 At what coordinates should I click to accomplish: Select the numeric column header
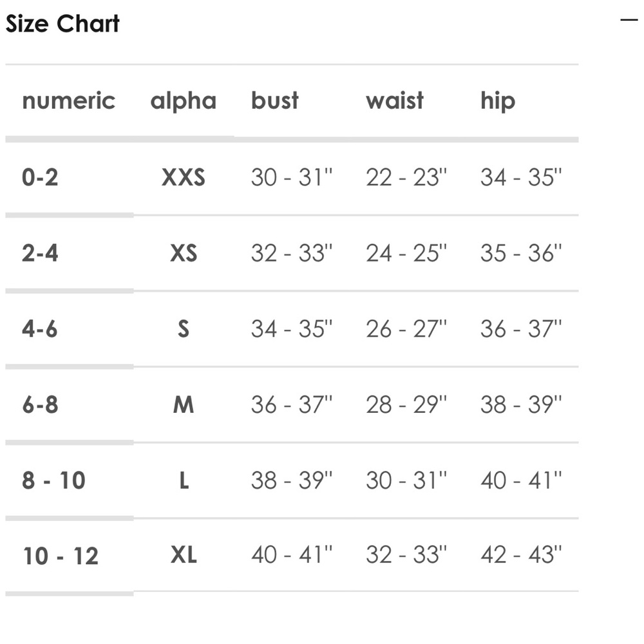(69, 100)
